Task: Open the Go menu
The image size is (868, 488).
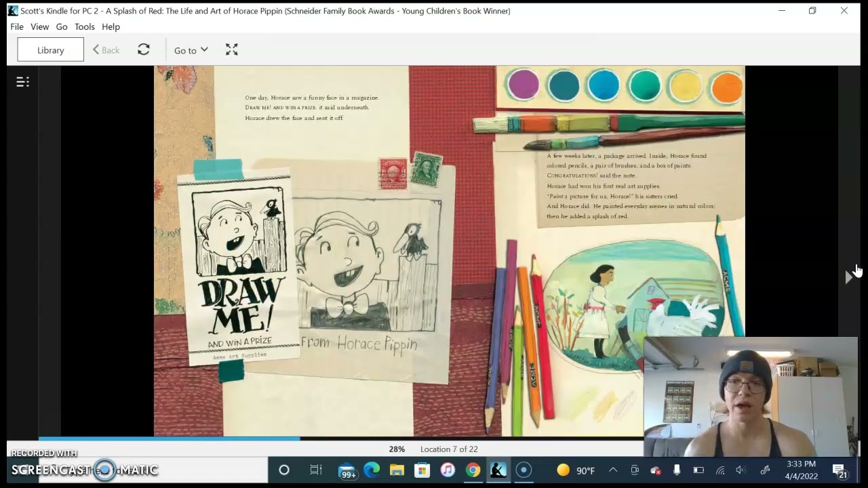Action: click(62, 26)
